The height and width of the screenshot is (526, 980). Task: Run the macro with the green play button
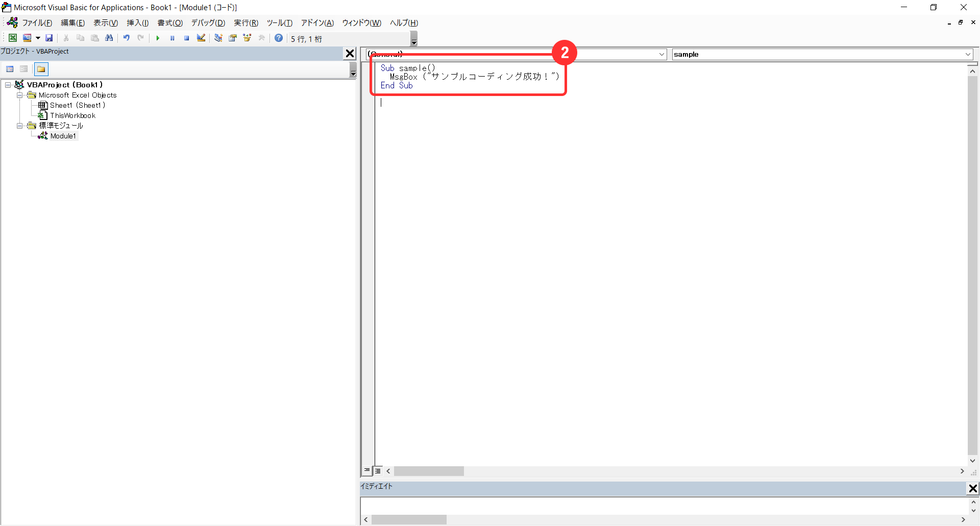(158, 38)
